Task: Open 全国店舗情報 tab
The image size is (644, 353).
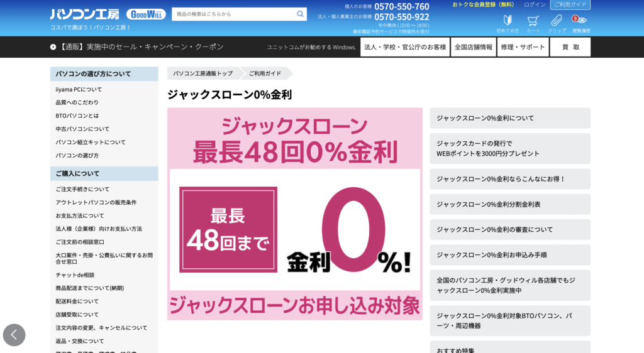Action: (x=473, y=47)
